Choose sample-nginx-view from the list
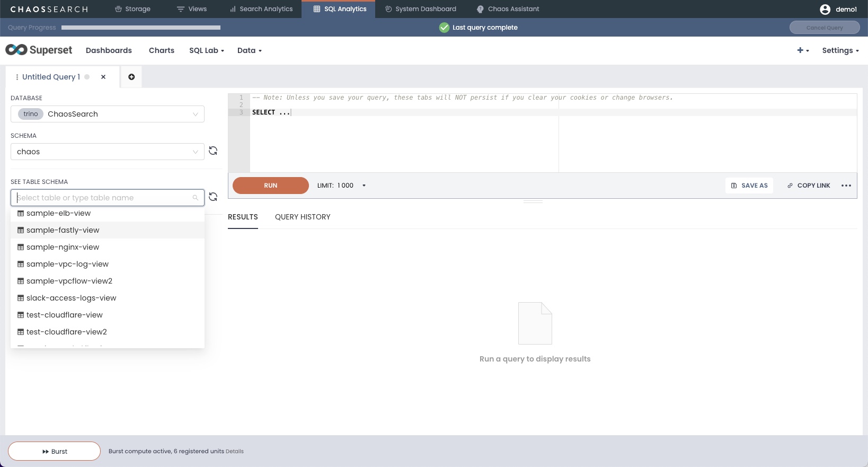The image size is (868, 467). (108, 247)
